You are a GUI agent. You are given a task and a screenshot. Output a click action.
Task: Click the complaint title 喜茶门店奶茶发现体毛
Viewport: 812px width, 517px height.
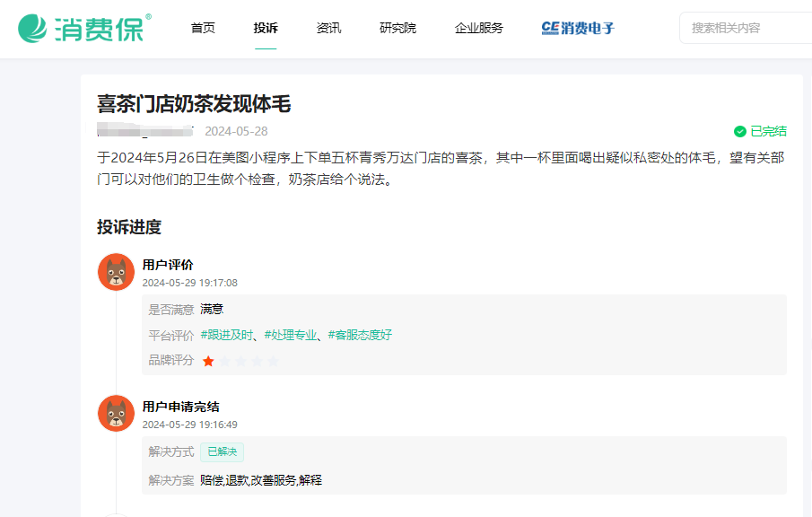point(194,104)
